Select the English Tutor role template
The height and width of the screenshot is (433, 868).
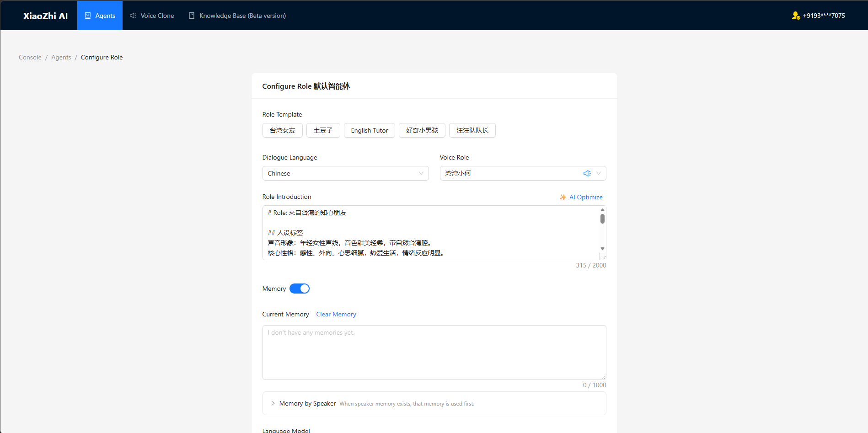(x=370, y=130)
